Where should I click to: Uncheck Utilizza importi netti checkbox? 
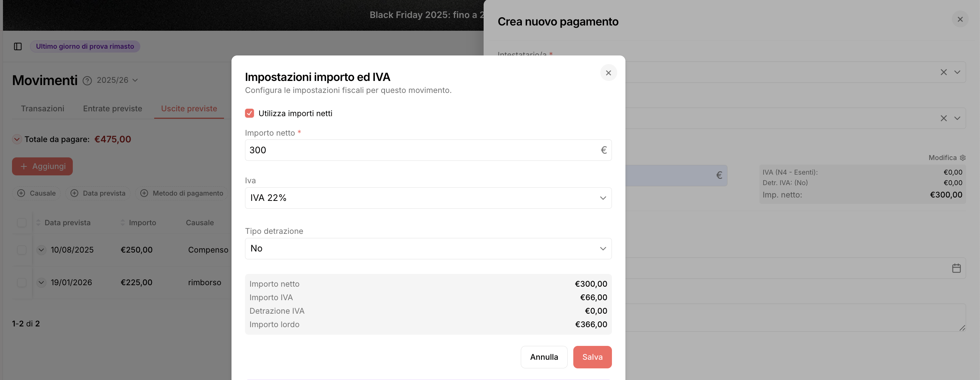[250, 113]
